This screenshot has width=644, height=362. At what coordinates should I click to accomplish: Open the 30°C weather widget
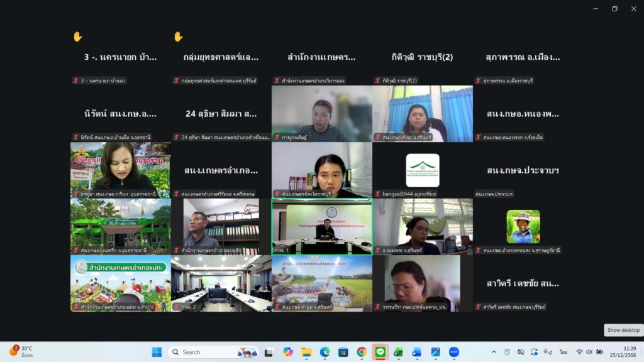[x=21, y=351]
